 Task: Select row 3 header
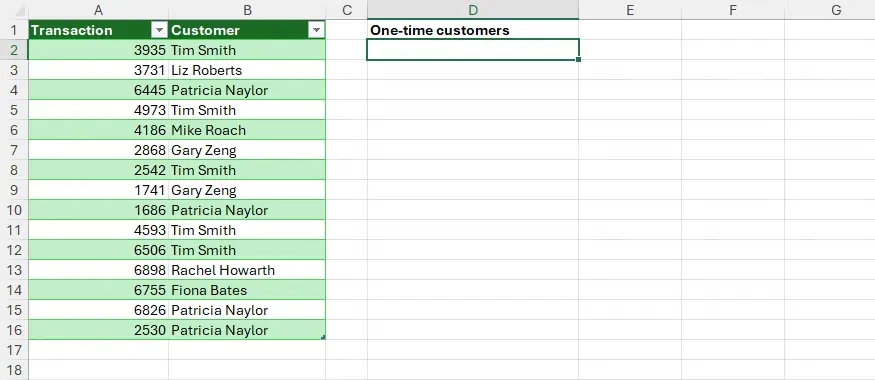(14, 70)
